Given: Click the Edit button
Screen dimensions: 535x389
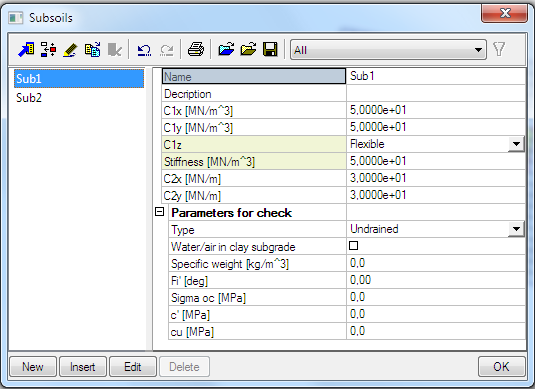Looking at the screenshot, I should click(x=133, y=367).
